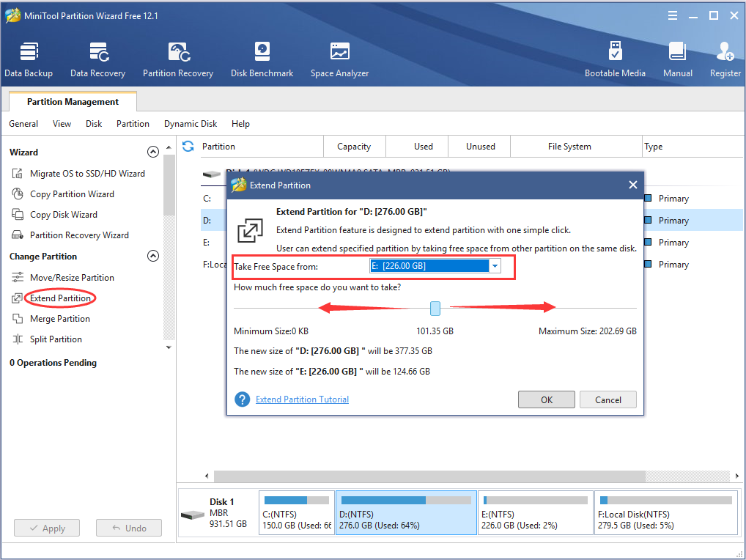
Task: Launch Data Recovery from the toolbar
Action: (98, 59)
